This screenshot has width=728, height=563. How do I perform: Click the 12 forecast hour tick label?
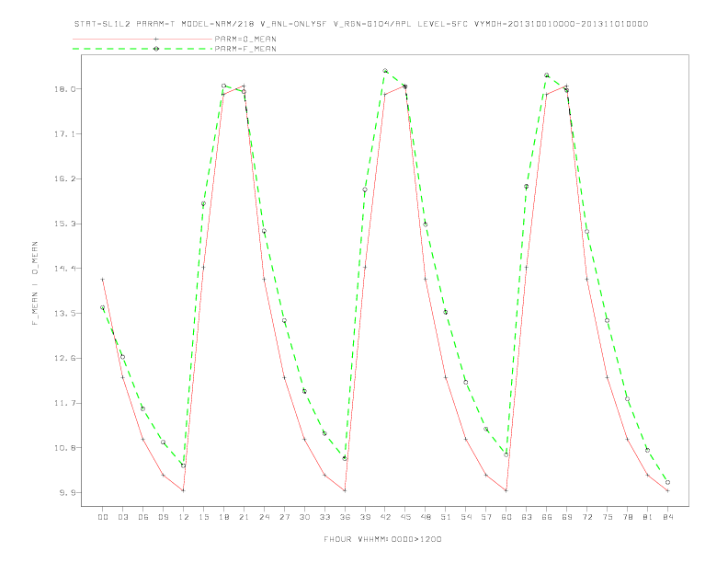(184, 517)
